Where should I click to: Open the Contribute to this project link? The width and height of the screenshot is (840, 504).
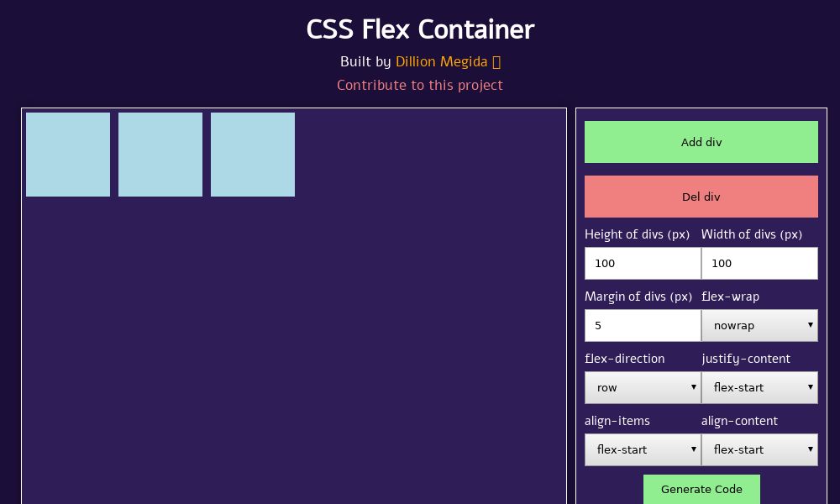420,85
